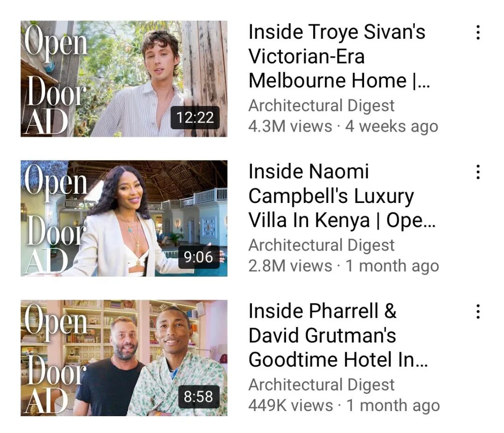Click the 9:06 duration badge
The height and width of the screenshot is (433, 504).
(199, 257)
